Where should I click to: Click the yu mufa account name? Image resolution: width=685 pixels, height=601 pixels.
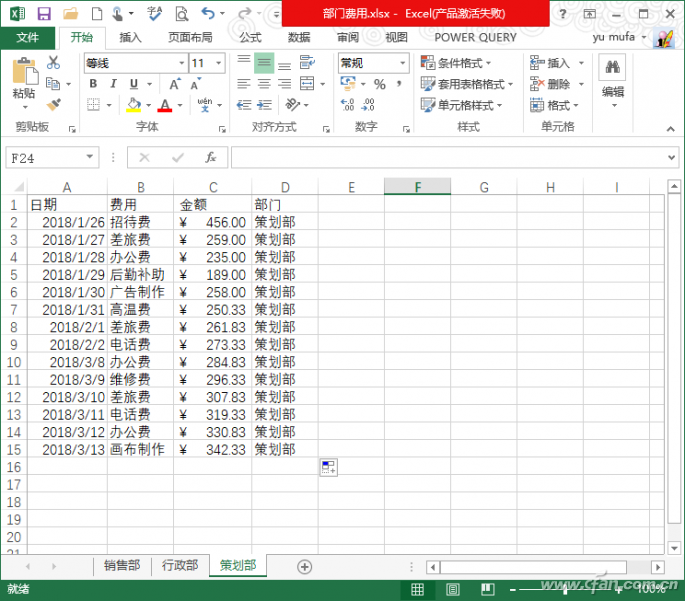tap(613, 37)
